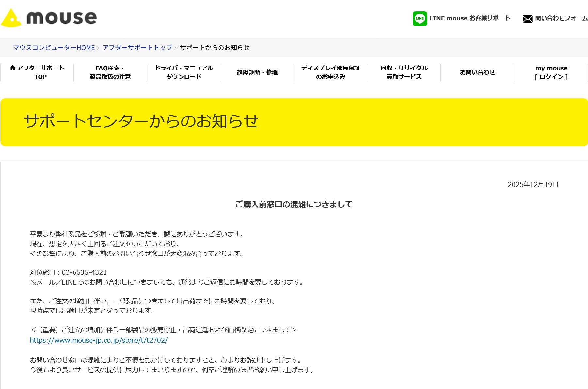The width and height of the screenshot is (588, 389).
Task: Click the house icon beside アフターサポート TOP
Action: pos(13,68)
